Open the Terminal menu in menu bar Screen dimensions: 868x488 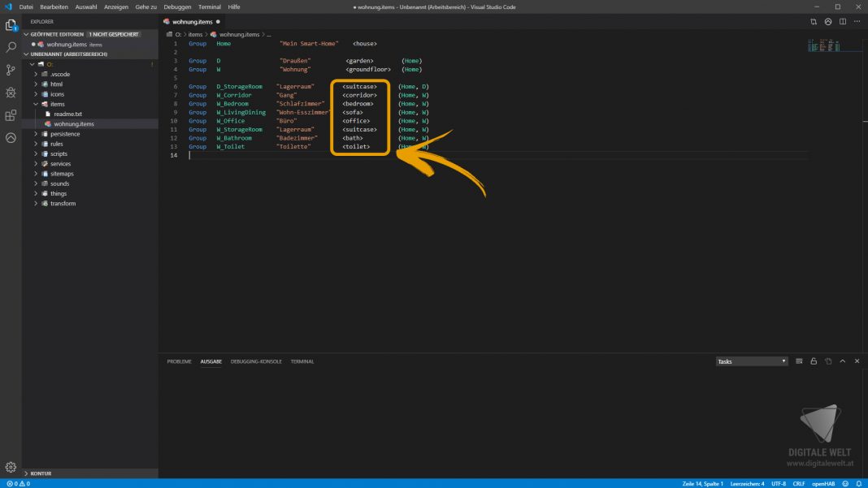(x=210, y=6)
